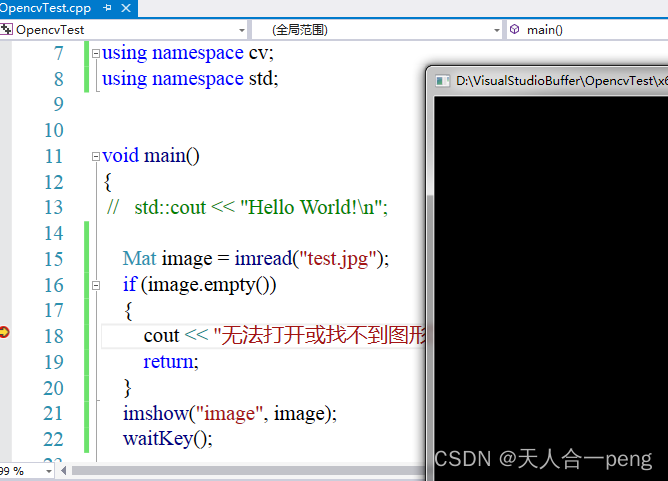Click the 'return;' statement on line 19
Image resolution: width=668 pixels, height=481 pixels.
tap(171, 362)
